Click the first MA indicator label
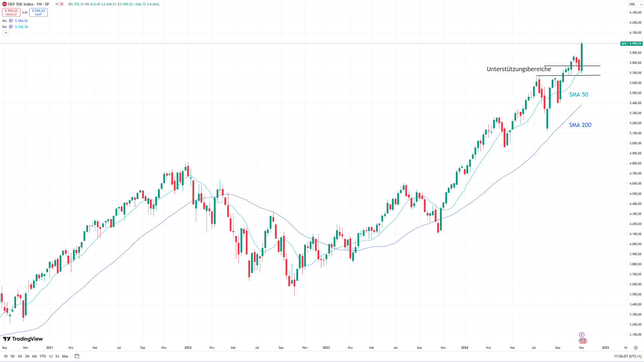 [x=4, y=21]
